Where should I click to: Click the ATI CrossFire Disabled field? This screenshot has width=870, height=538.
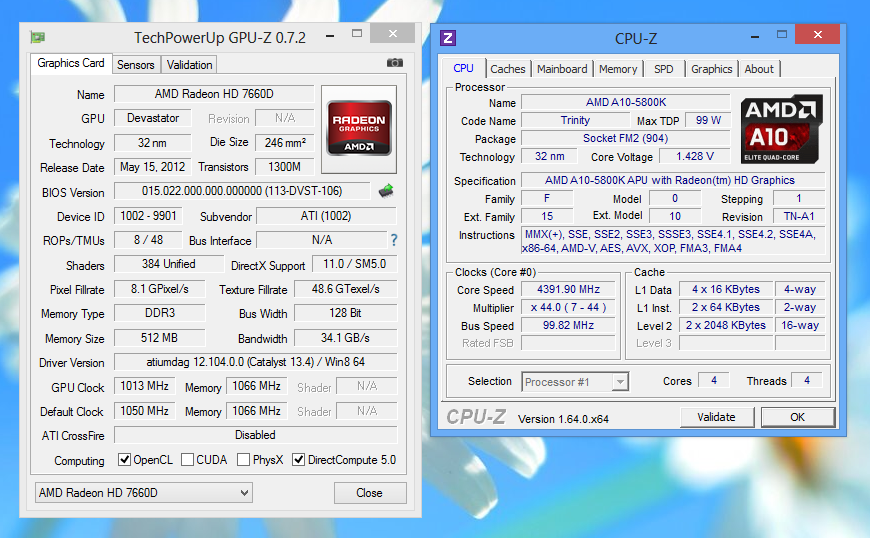point(256,435)
